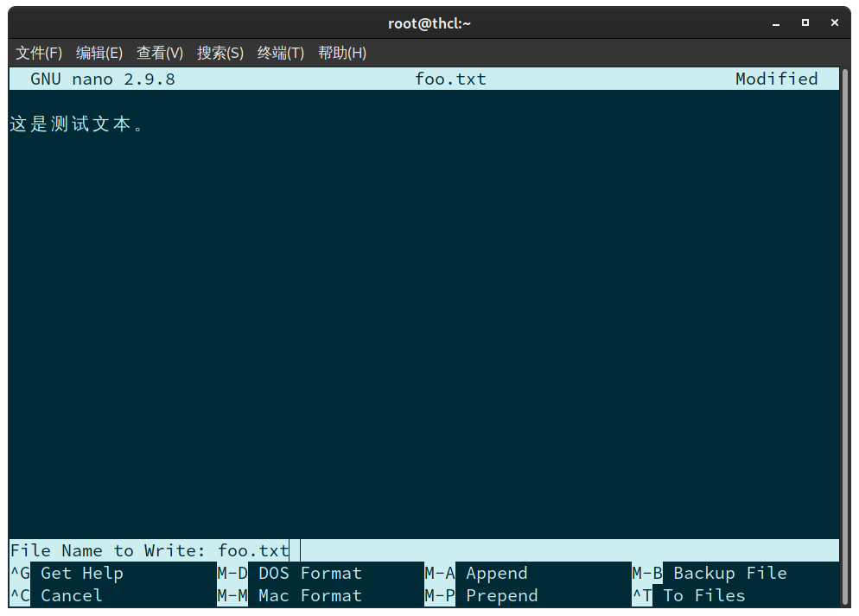Screen dimensions: 859x616
Task: Toggle the Prepend option
Action: (501, 596)
